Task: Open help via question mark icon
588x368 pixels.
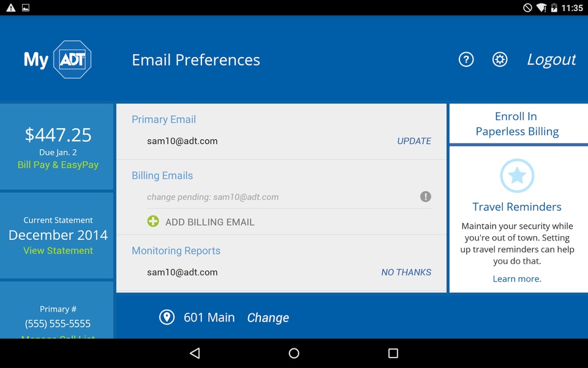Action: pos(466,59)
